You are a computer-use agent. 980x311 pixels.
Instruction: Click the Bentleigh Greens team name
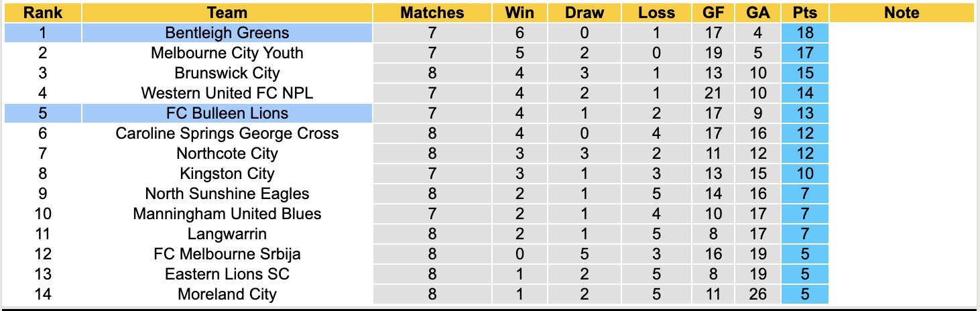[227, 33]
